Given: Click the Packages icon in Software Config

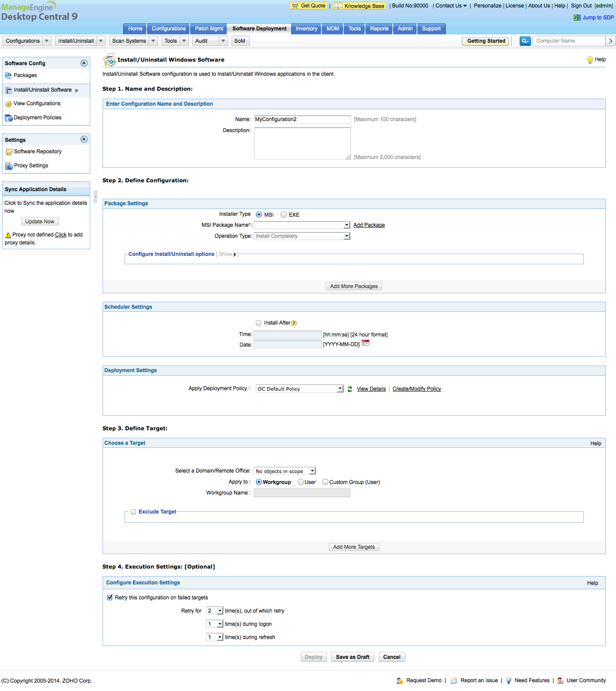Looking at the screenshot, I should tap(8, 75).
